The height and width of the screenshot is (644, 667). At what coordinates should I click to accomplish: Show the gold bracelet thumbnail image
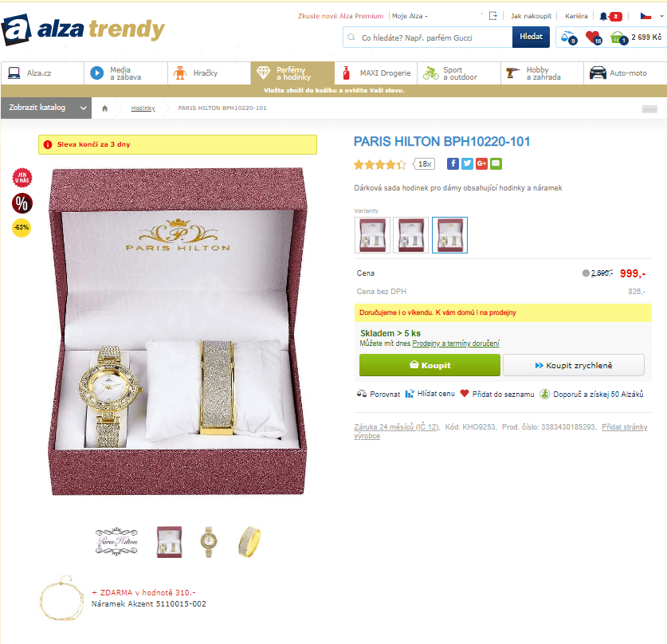coord(249,542)
